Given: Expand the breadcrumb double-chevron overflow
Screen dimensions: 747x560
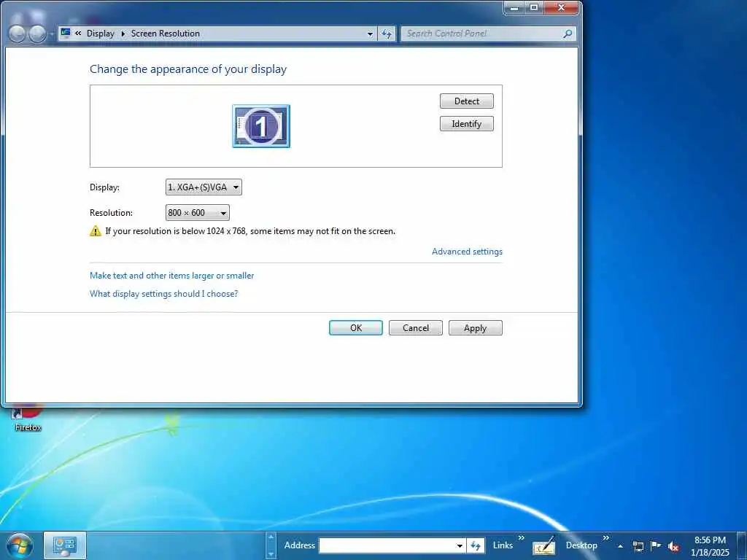Looking at the screenshot, I should [x=78, y=34].
